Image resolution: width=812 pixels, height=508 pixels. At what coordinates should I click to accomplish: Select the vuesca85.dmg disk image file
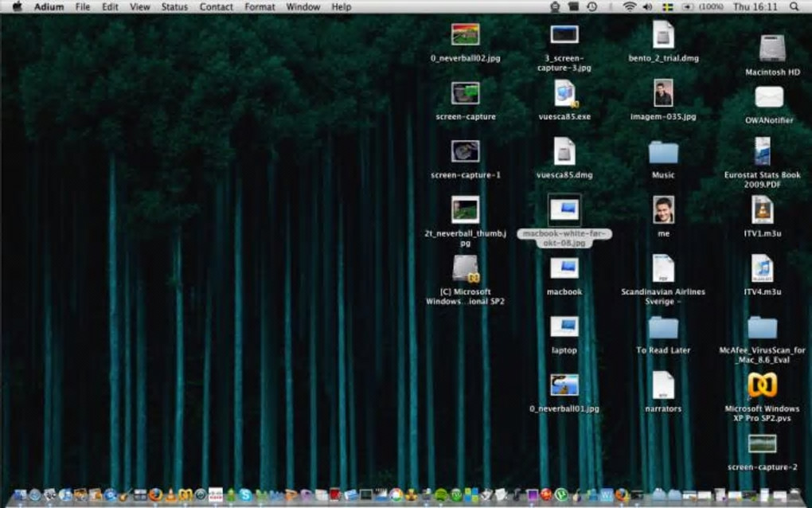click(564, 151)
